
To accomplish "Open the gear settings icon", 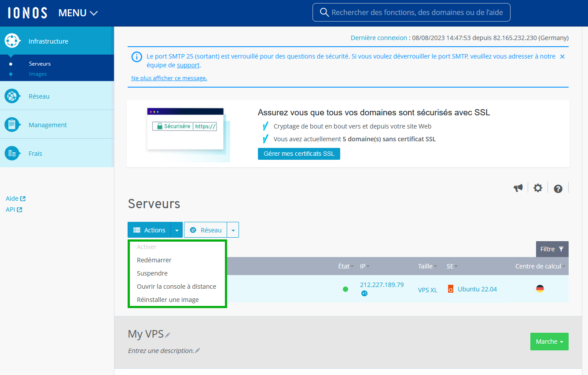I will pyautogui.click(x=538, y=188).
